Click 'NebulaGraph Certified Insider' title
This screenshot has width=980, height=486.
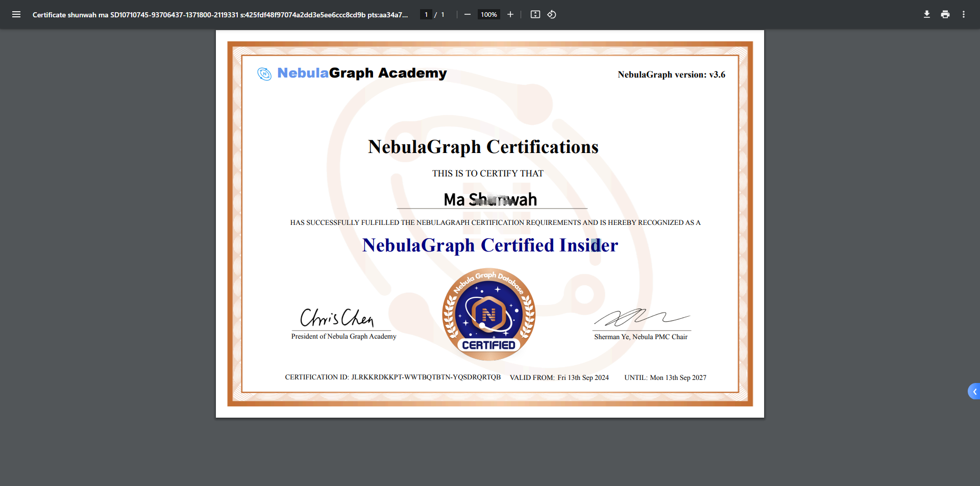(x=490, y=245)
